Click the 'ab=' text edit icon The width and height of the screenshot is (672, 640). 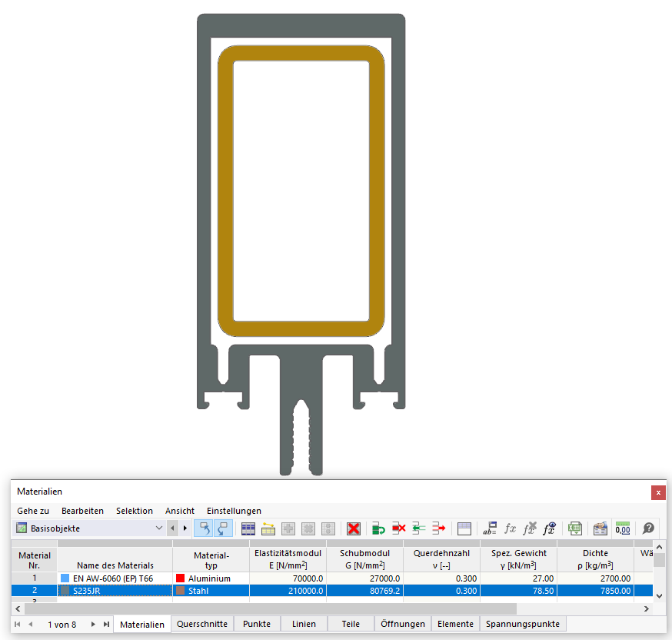coord(490,528)
